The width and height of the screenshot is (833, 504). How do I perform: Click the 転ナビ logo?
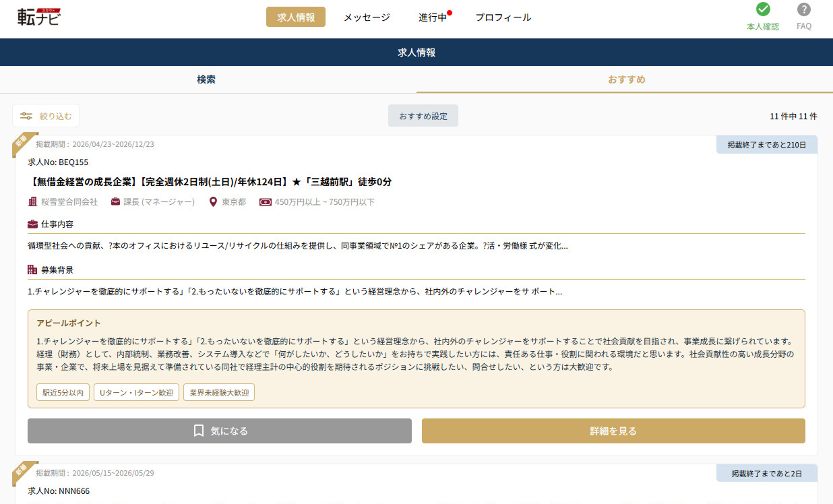38,17
